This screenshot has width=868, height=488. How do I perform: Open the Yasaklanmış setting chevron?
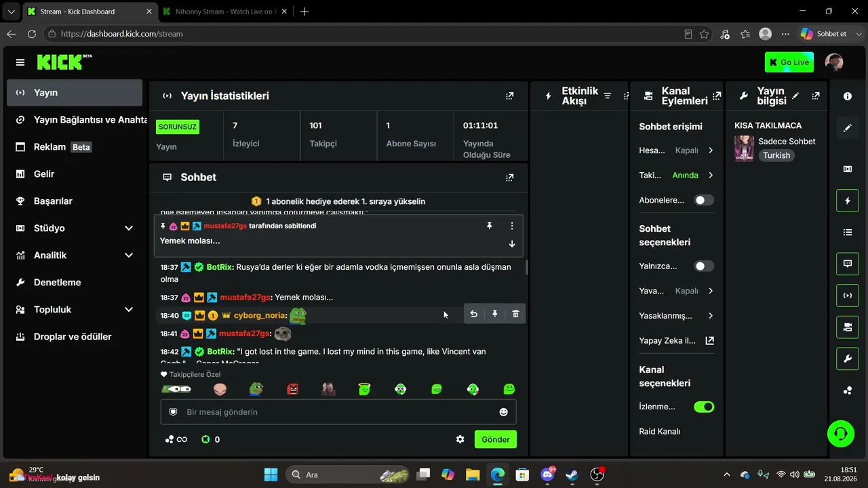711,316
